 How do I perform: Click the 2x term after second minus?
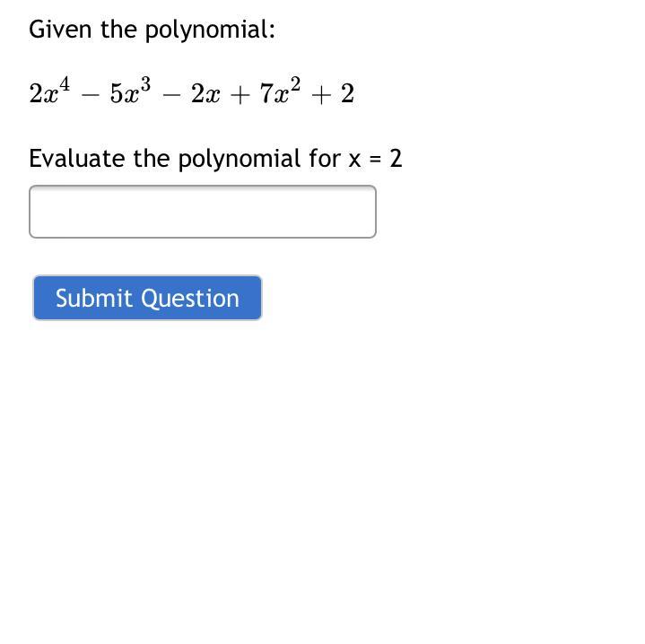[x=205, y=94]
